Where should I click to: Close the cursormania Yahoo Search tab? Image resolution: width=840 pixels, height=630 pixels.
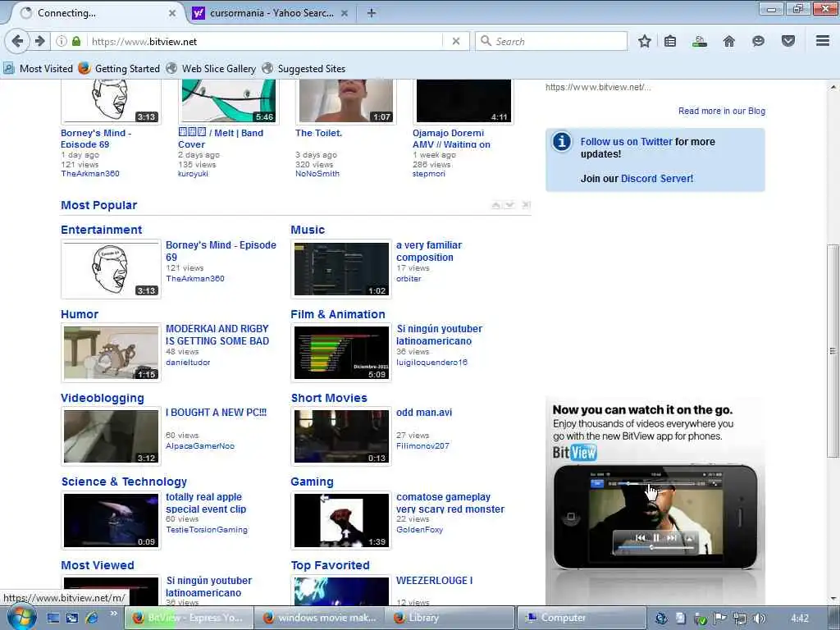(345, 13)
